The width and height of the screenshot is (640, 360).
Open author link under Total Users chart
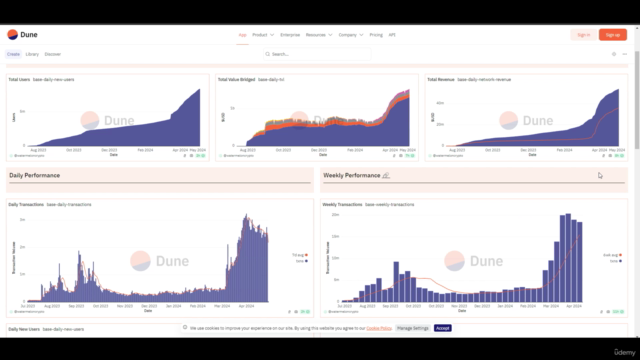tap(29, 156)
